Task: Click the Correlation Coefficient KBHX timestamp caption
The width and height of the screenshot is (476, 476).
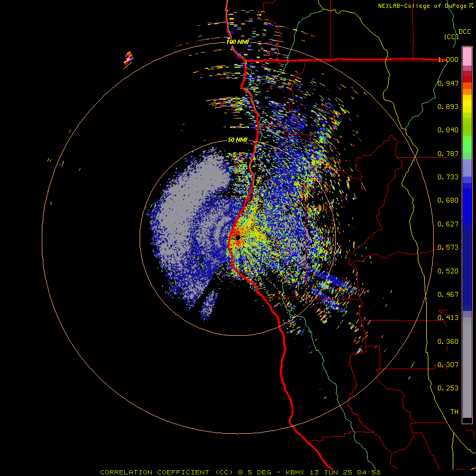Action: tap(240, 472)
